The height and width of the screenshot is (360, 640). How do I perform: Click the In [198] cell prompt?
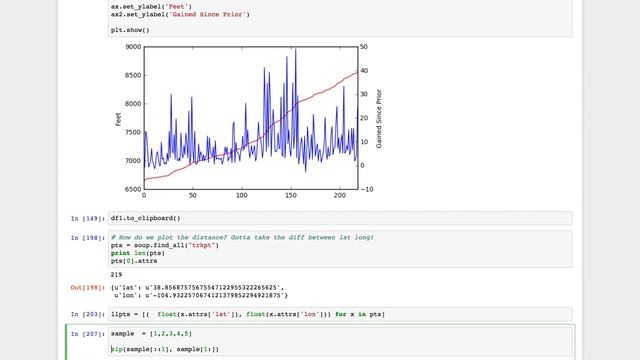(x=87, y=238)
